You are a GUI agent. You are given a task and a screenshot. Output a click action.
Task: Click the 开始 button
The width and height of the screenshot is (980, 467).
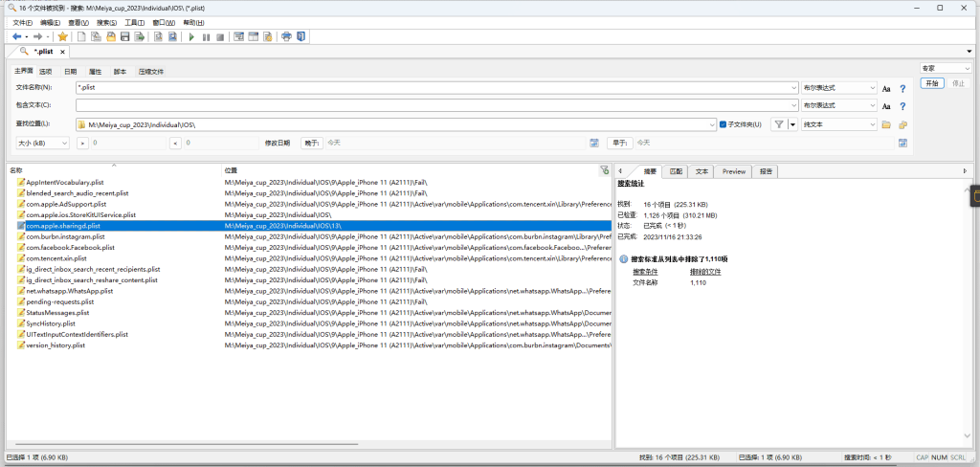932,83
